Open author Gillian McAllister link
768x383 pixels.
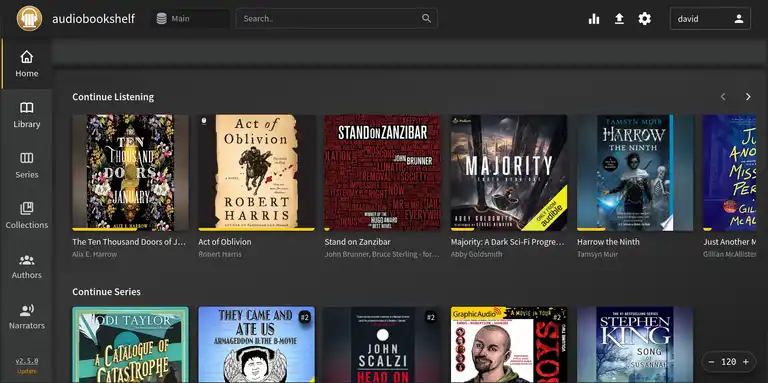729,254
